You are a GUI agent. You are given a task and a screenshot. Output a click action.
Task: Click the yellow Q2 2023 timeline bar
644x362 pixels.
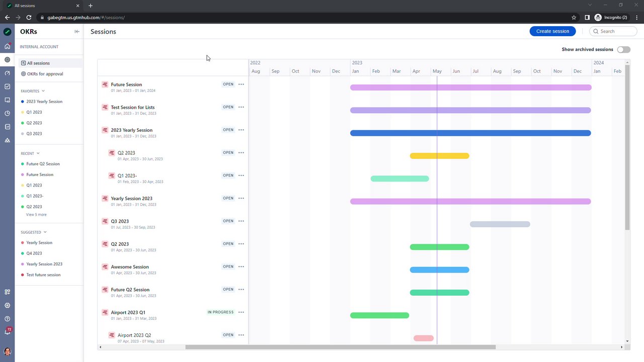tap(439, 156)
